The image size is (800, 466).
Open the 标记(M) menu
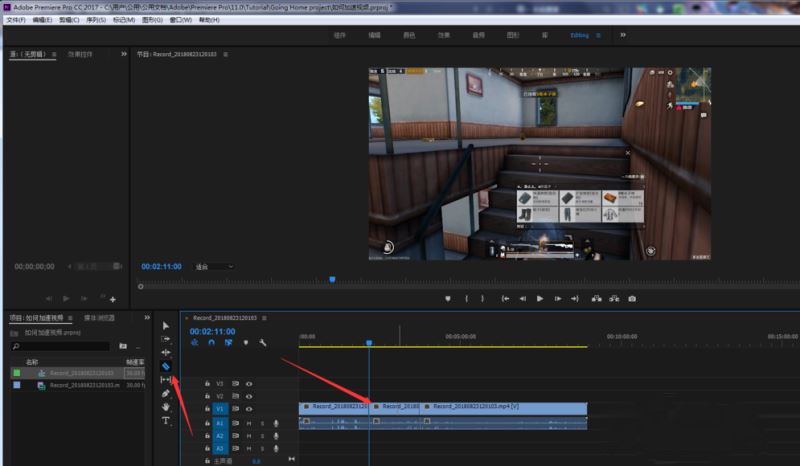click(x=124, y=20)
